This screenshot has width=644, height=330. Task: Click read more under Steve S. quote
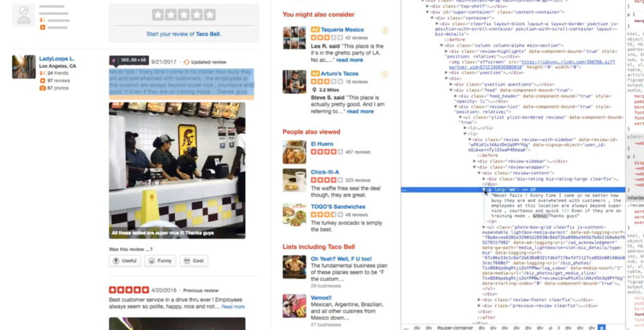[x=360, y=111]
